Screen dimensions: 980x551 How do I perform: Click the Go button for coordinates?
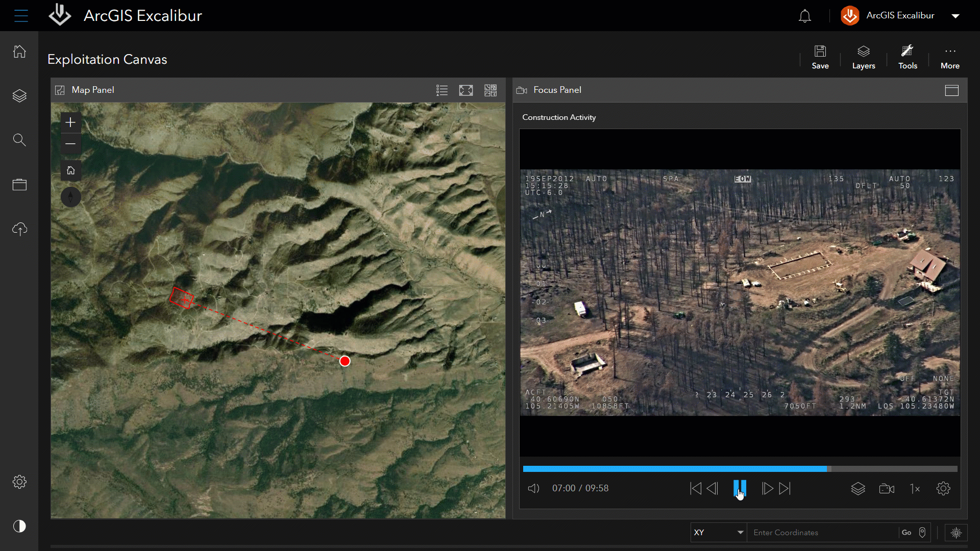(x=906, y=532)
